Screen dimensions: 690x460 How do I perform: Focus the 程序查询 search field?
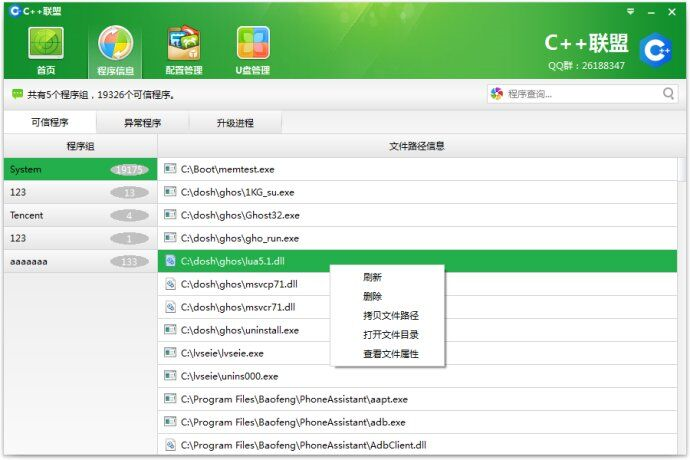pos(582,94)
